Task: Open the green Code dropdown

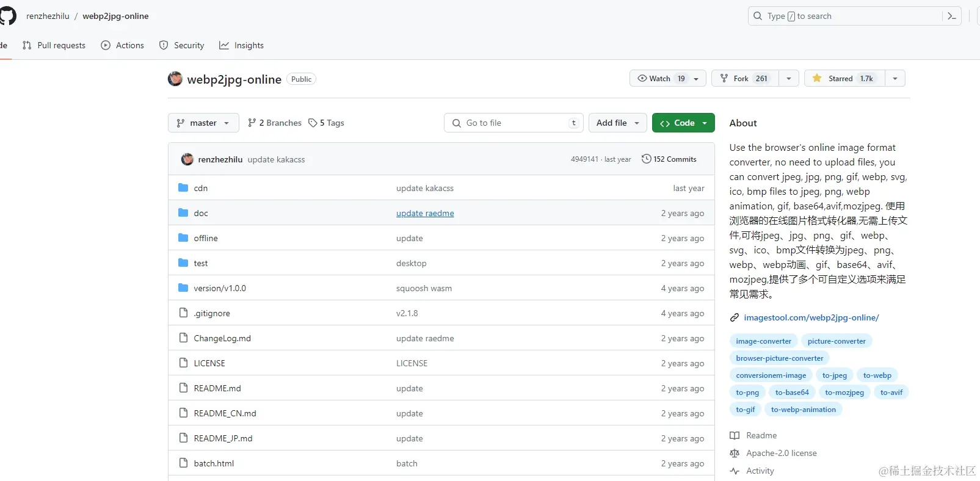Action: pyautogui.click(x=683, y=123)
